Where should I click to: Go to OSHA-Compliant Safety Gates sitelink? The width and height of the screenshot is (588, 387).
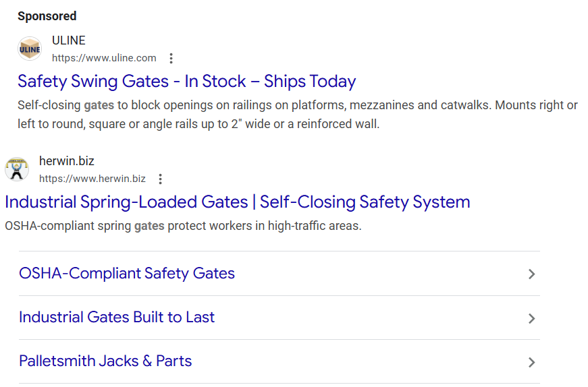(127, 274)
